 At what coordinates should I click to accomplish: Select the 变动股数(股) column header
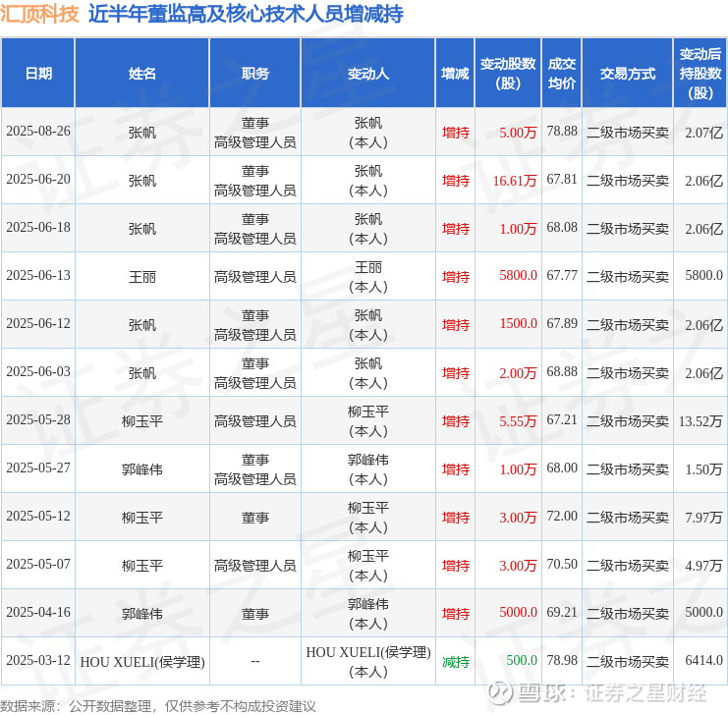click(508, 74)
